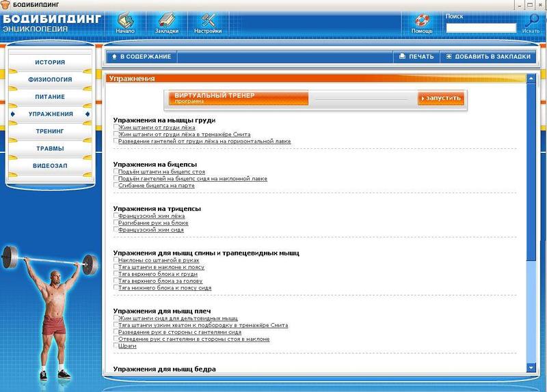Click the ВИРТУАЛЬНЫЙ ТРЕНЕР banner
The image size is (547, 392).
pyautogui.click(x=238, y=98)
